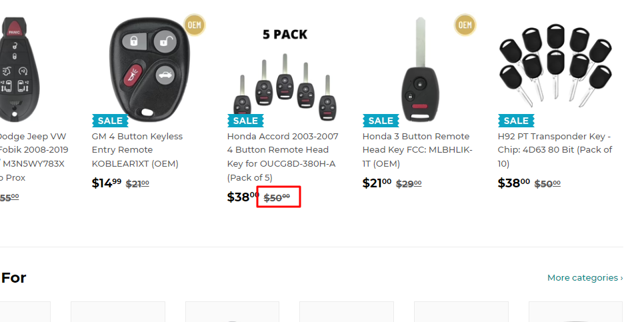
Task: Click the SALE badge on GM Keyless Remote
Action: coord(110,121)
